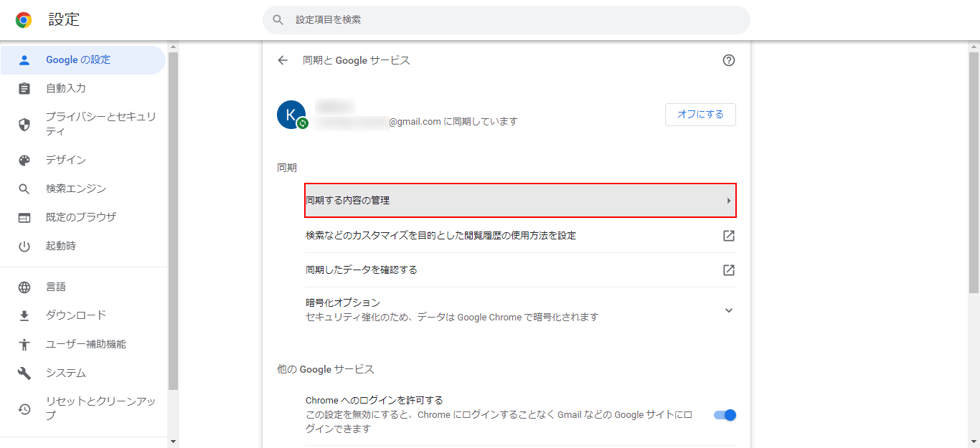Select デザイン in the sidebar
This screenshot has width=980, height=448.
tap(83, 160)
